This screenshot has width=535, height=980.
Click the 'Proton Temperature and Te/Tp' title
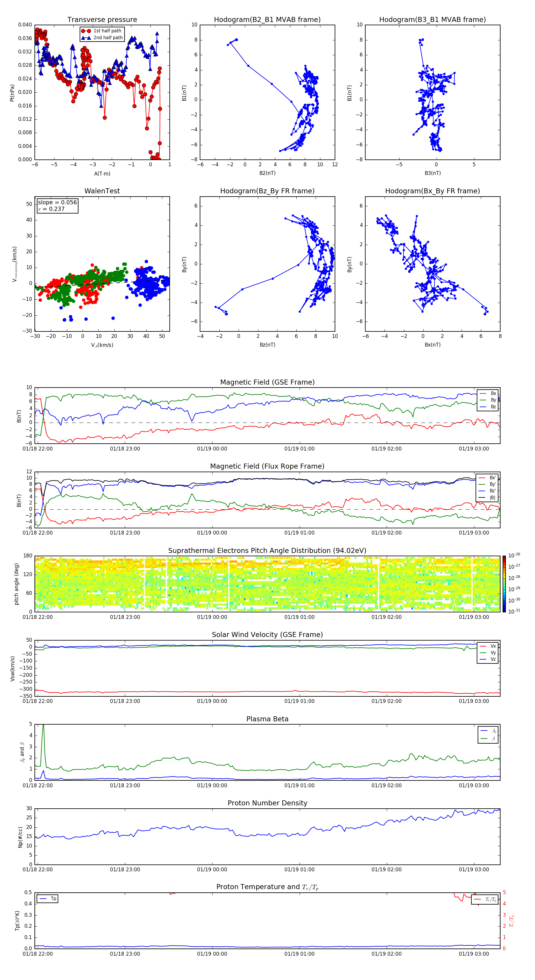[x=267, y=887]
